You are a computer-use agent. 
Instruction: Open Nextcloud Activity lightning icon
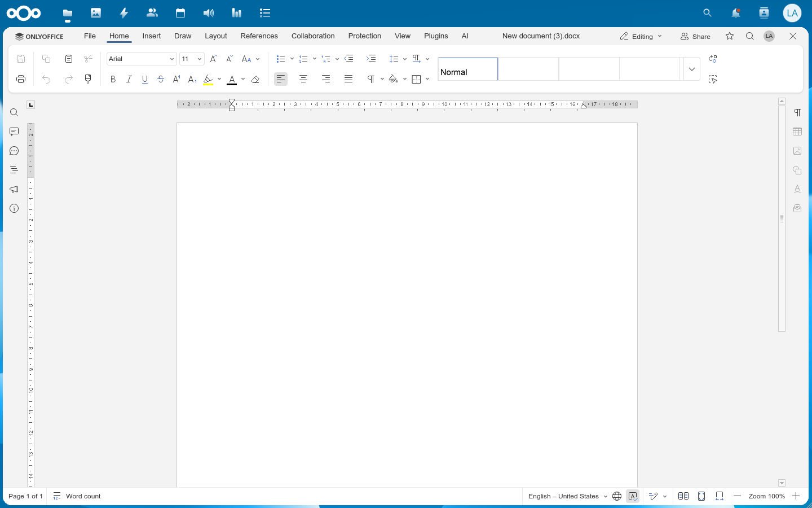tap(124, 13)
